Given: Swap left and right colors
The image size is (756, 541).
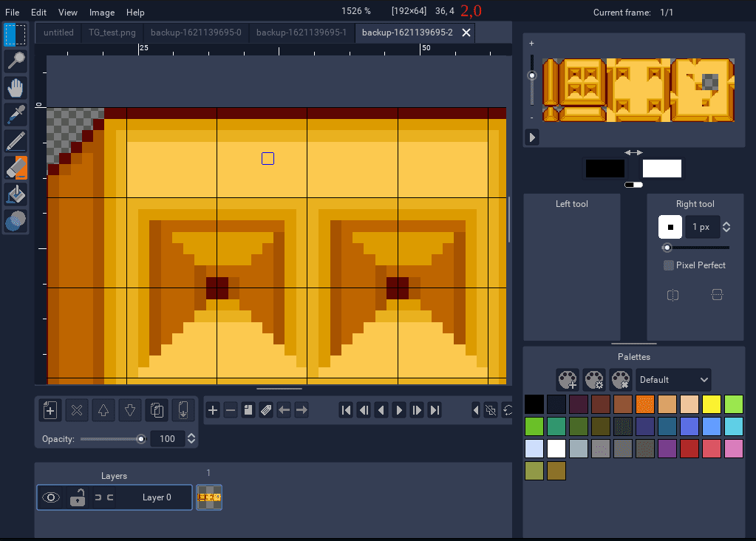Looking at the screenshot, I should pos(633,152).
